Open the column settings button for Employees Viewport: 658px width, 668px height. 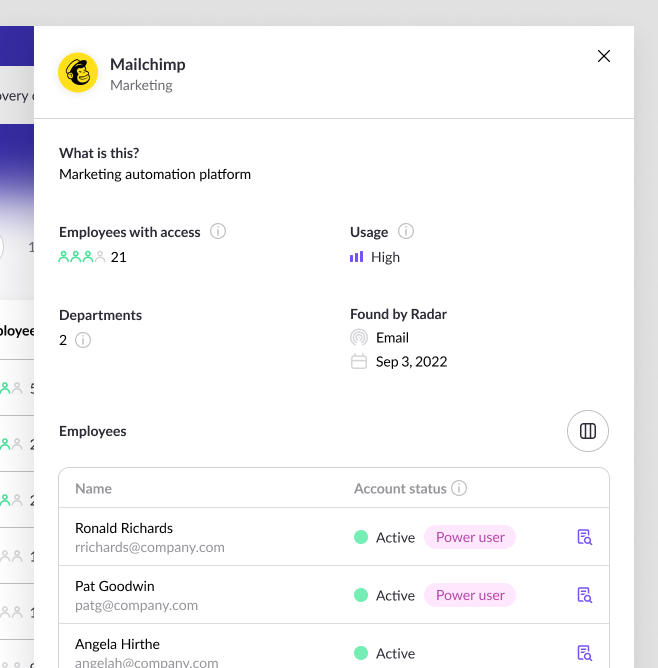coord(588,431)
